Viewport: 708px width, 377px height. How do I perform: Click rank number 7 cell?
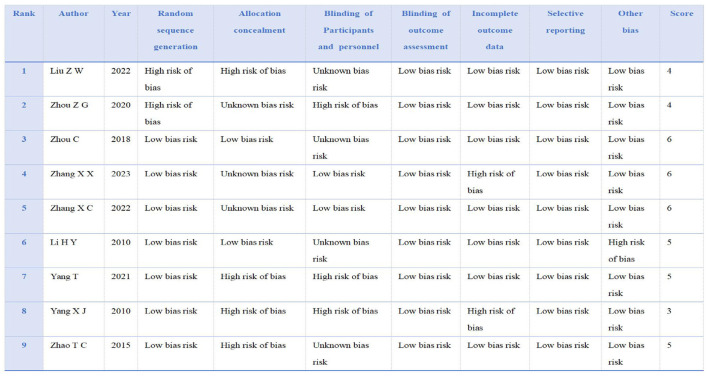tap(24, 277)
